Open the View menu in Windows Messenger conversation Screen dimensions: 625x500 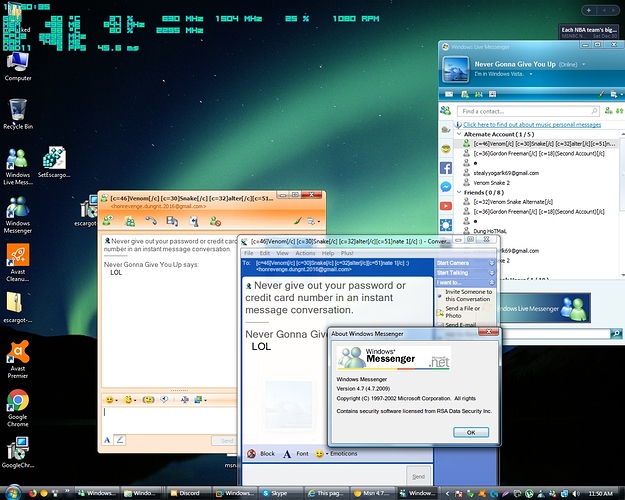pyautogui.click(x=282, y=253)
